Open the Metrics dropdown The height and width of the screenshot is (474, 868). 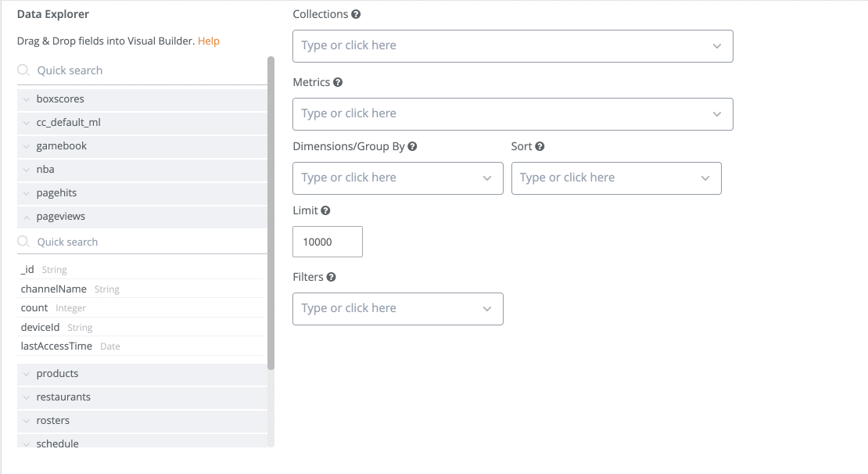pos(512,114)
